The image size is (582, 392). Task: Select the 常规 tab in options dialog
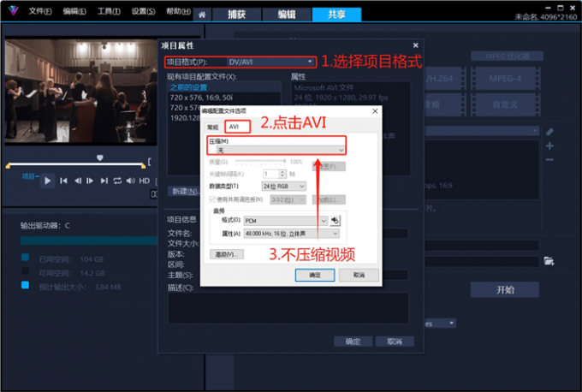[213, 128]
